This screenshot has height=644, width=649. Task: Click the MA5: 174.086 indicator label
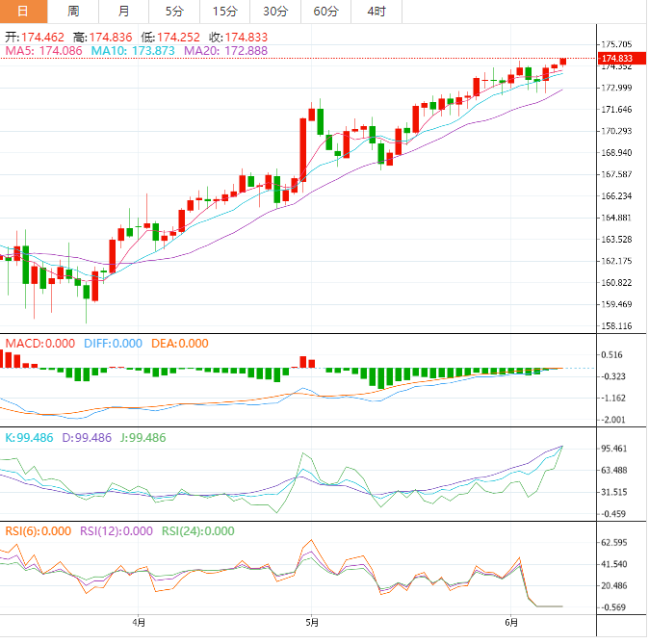[x=44, y=50]
